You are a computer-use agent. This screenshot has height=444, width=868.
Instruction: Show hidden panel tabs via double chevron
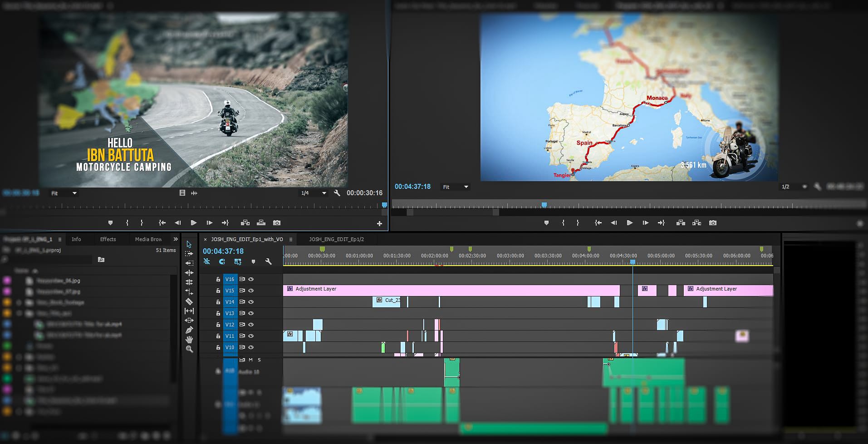(176, 239)
